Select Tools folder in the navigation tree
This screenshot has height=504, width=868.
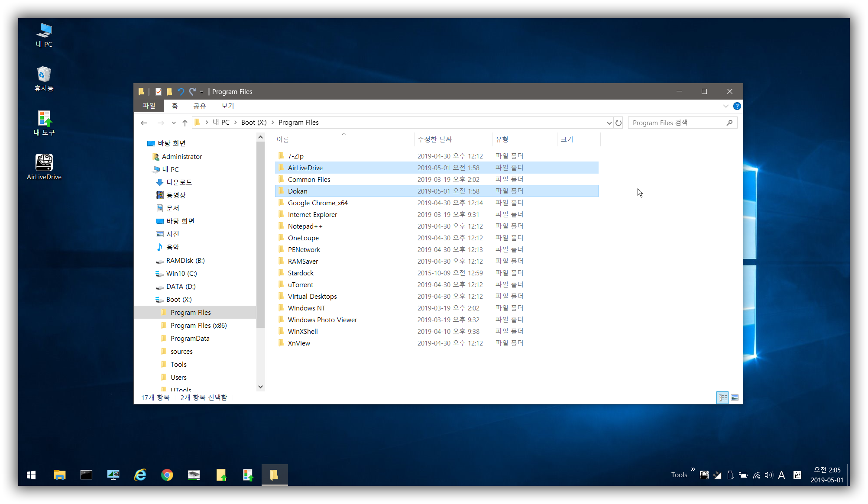pyautogui.click(x=178, y=365)
